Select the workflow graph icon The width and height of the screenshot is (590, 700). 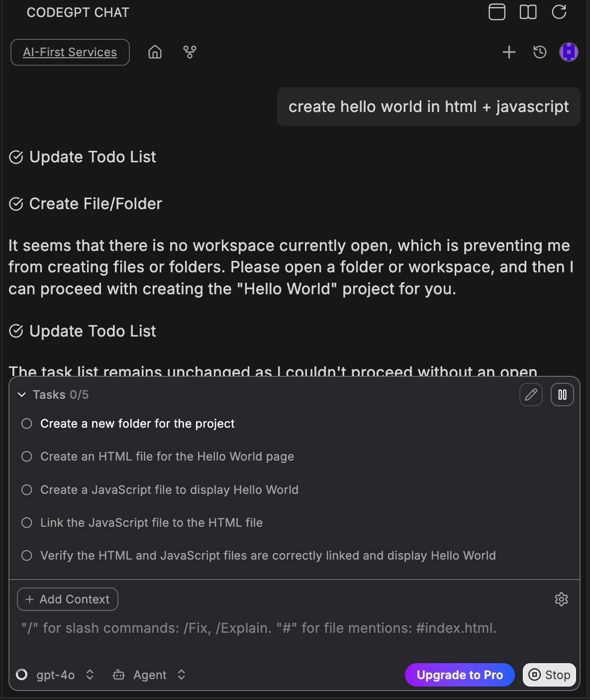190,52
